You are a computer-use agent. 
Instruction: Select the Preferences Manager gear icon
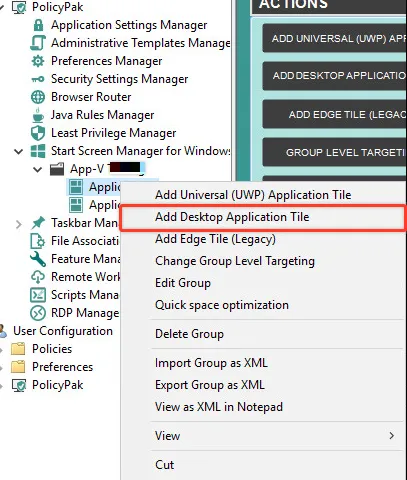click(38, 61)
